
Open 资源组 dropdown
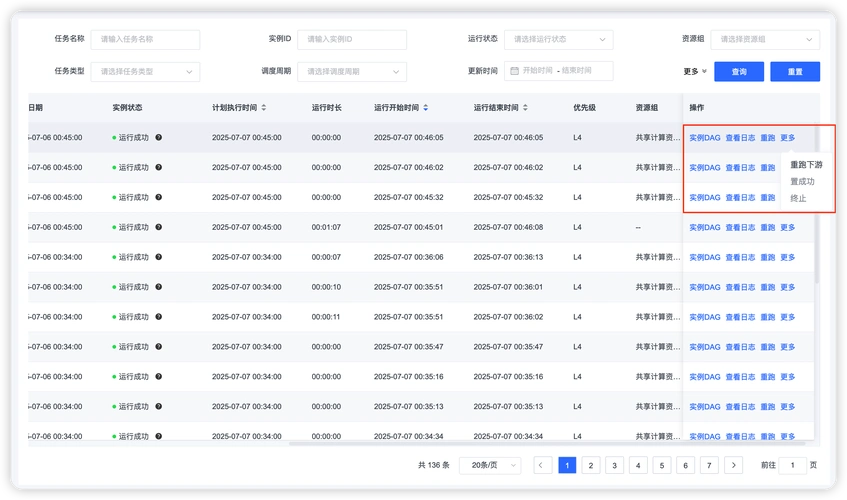pos(765,39)
